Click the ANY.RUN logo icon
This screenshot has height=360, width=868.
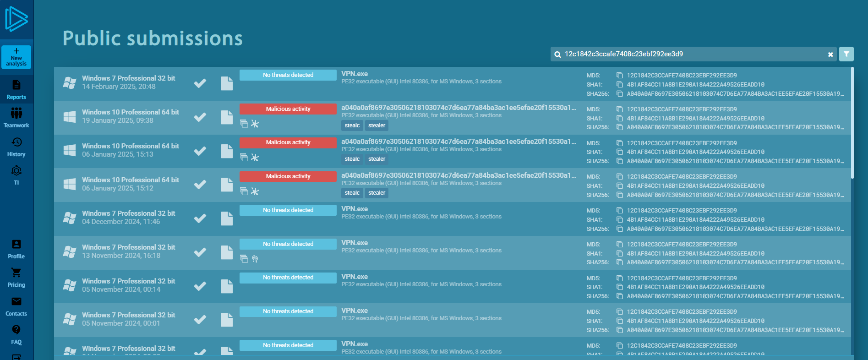pos(16,19)
